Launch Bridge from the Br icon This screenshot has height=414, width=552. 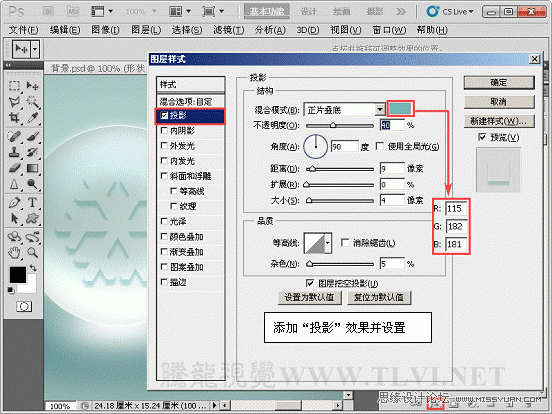48,12
